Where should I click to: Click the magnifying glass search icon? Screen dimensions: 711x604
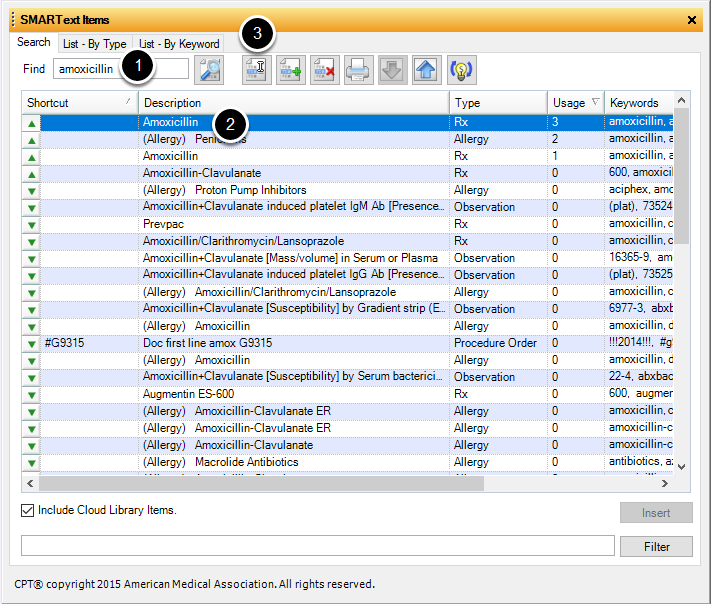point(209,70)
